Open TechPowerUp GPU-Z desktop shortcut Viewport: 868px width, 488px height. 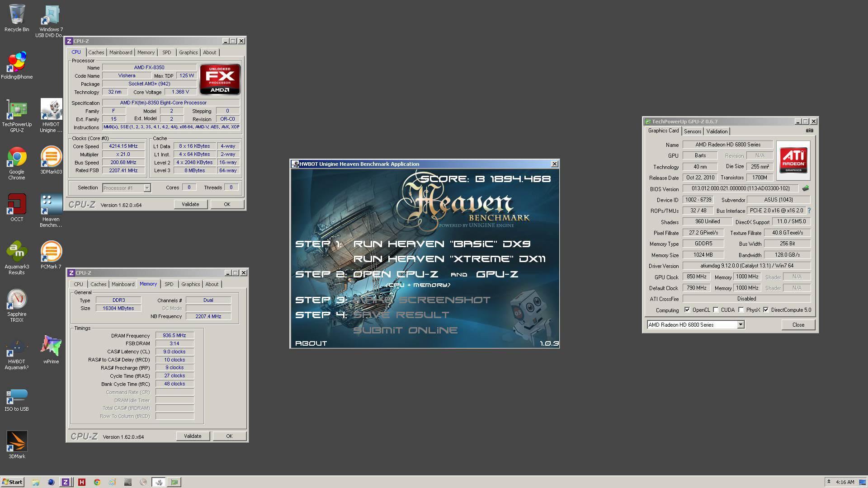[17, 116]
